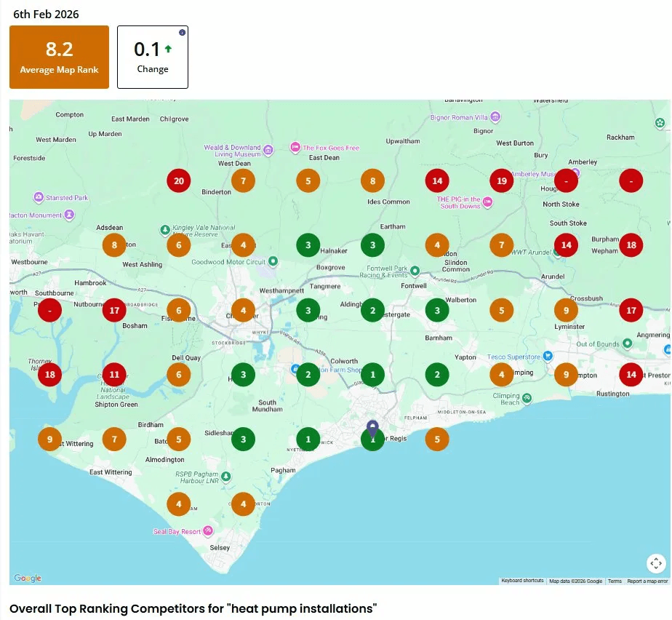This screenshot has height=620, width=672.
Task: Click the Goodwood Motor Circuit green marker
Action: tap(273, 261)
